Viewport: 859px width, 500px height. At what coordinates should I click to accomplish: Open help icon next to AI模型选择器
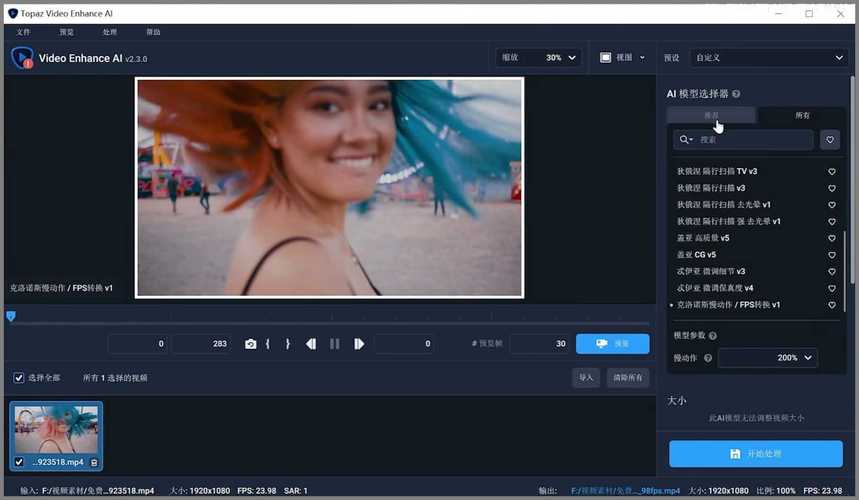point(736,94)
